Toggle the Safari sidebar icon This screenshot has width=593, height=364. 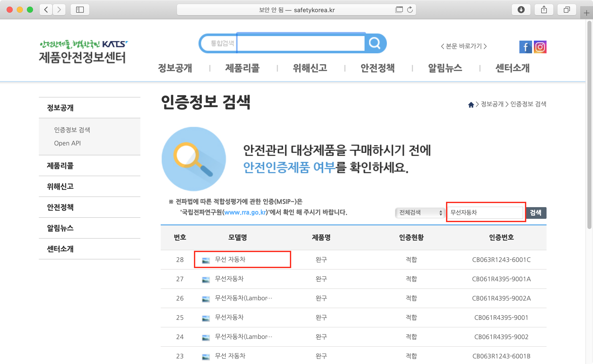80,10
